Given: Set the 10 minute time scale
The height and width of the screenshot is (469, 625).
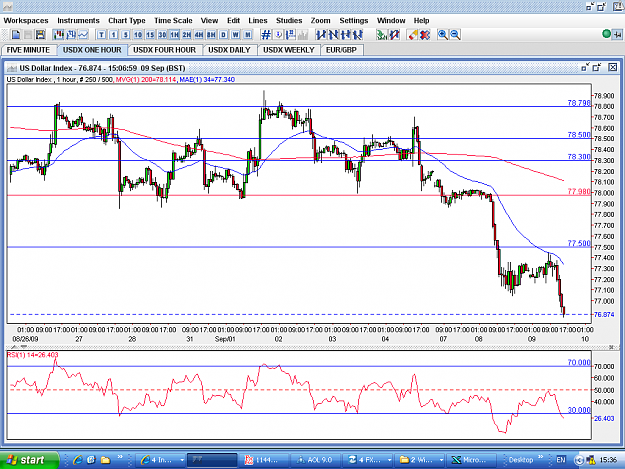Looking at the screenshot, I should (138, 35).
